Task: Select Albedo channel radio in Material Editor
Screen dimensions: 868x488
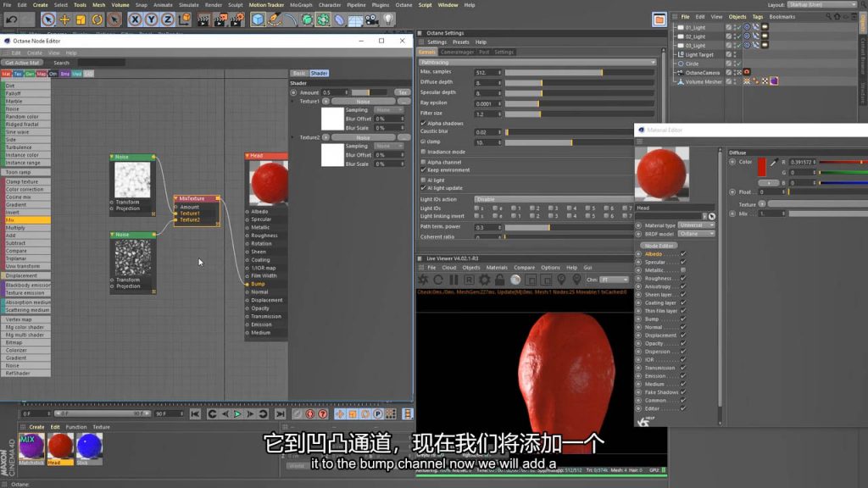Action: (638, 254)
